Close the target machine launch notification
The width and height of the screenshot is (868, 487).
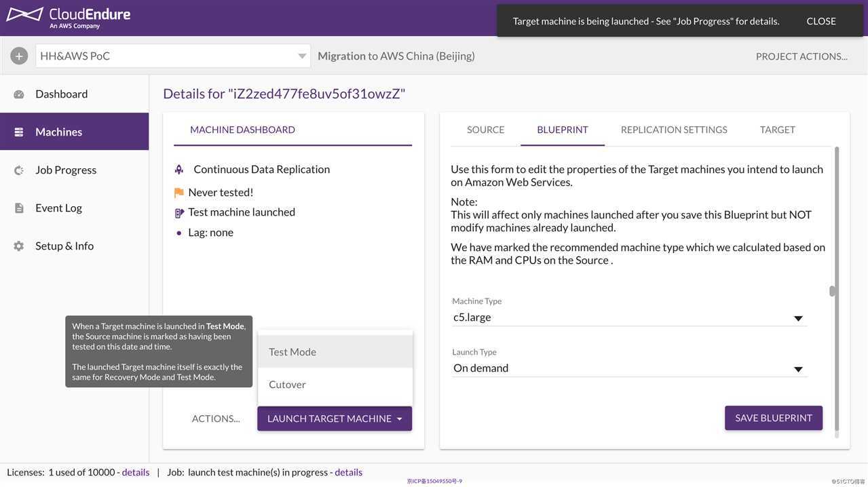pyautogui.click(x=821, y=21)
